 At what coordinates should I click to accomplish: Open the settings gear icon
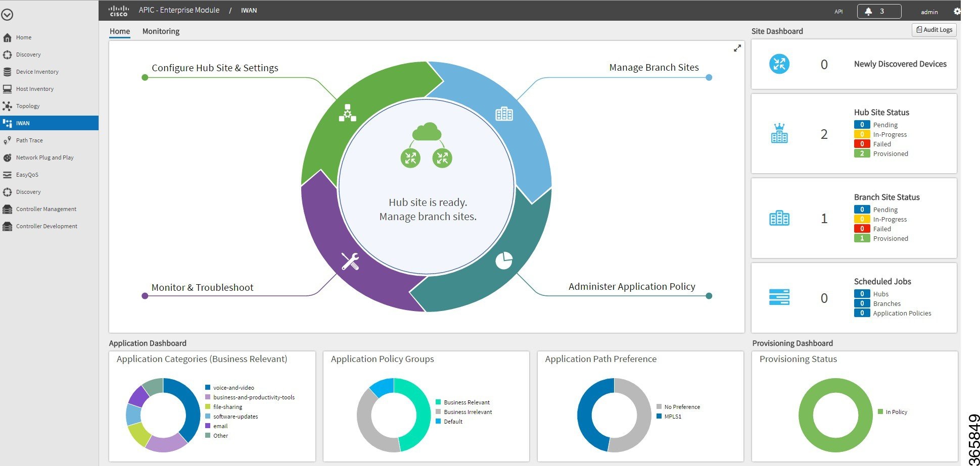(956, 11)
